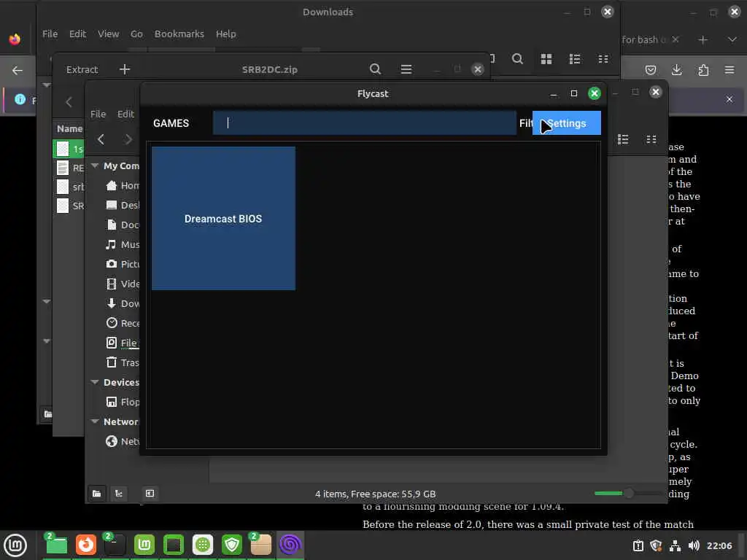The image size is (747, 560).
Task: Open Pocket save icon in Firefox
Action: pos(650,71)
